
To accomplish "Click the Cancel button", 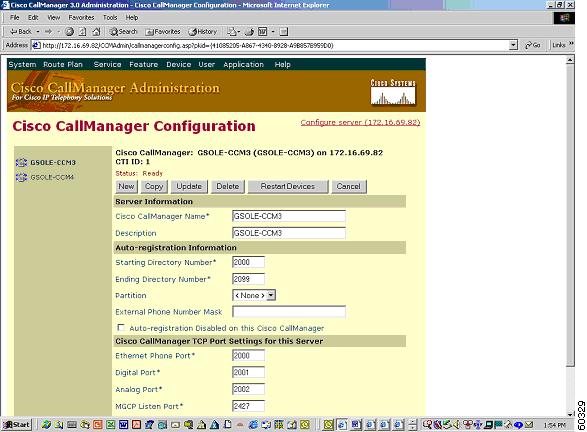I will click(349, 186).
